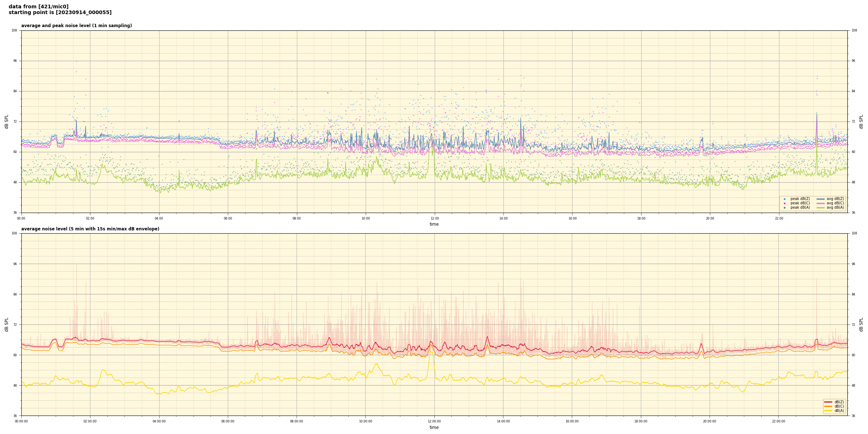Screen dimensions: 868x434
Task: Click orange dB(C) swatch in bottom legend
Action: (x=828, y=406)
